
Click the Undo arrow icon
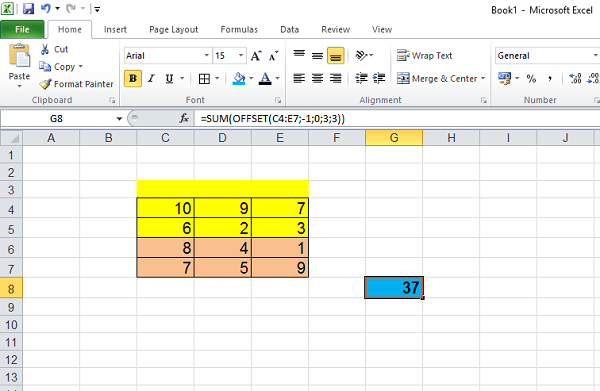click(x=46, y=8)
